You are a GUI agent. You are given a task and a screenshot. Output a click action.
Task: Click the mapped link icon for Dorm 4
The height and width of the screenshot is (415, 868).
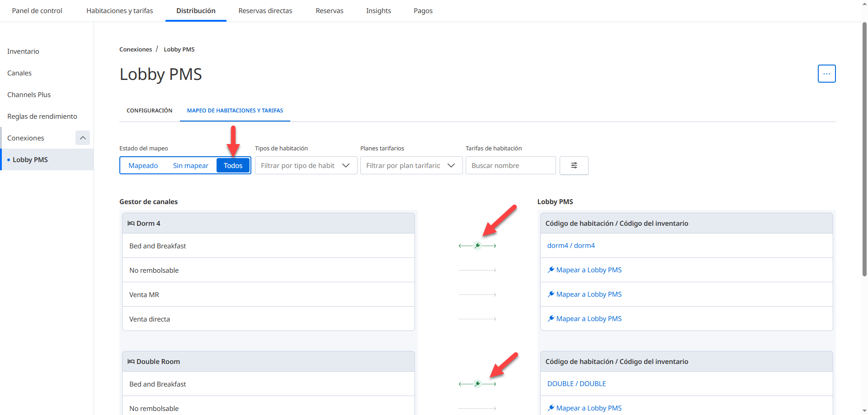coord(477,246)
